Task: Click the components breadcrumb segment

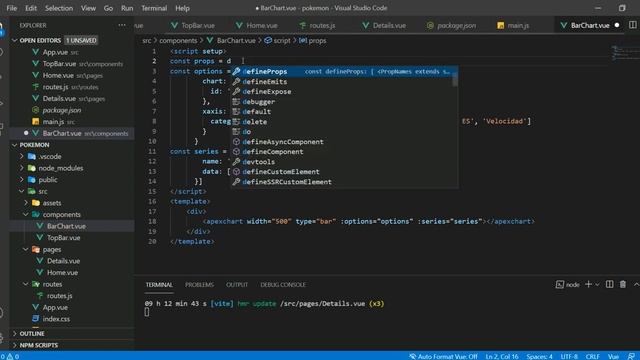Action: (178, 40)
